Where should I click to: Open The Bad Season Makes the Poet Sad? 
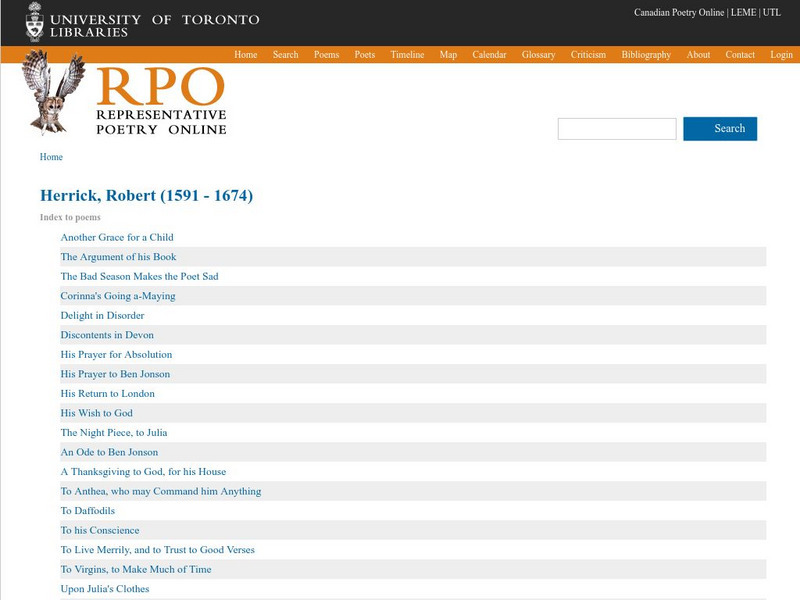pyautogui.click(x=139, y=276)
